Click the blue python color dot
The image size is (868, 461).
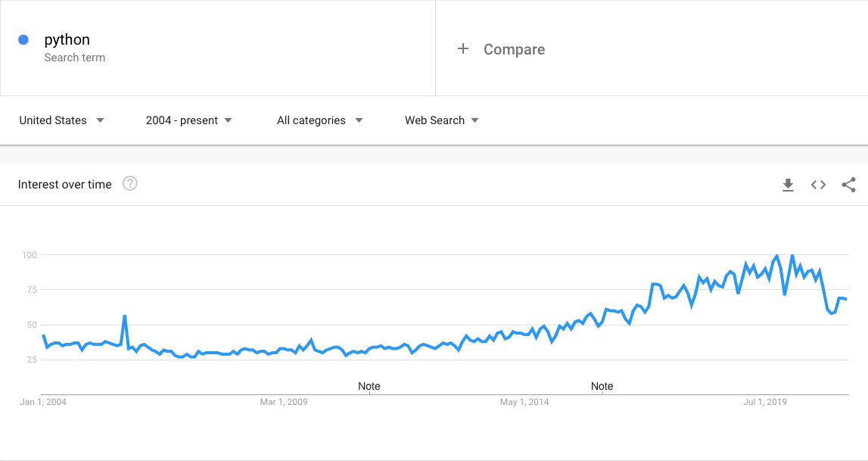coord(23,39)
